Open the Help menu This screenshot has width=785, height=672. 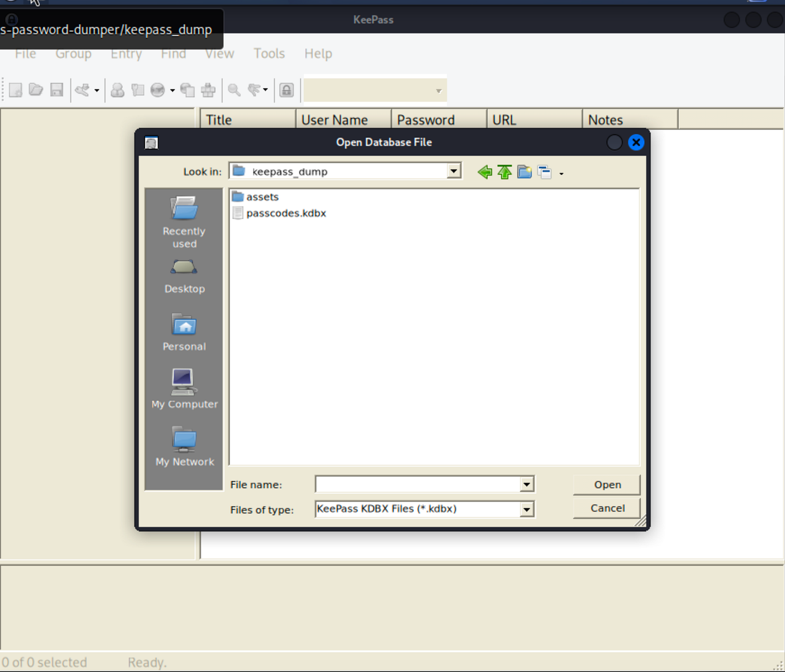pos(318,53)
